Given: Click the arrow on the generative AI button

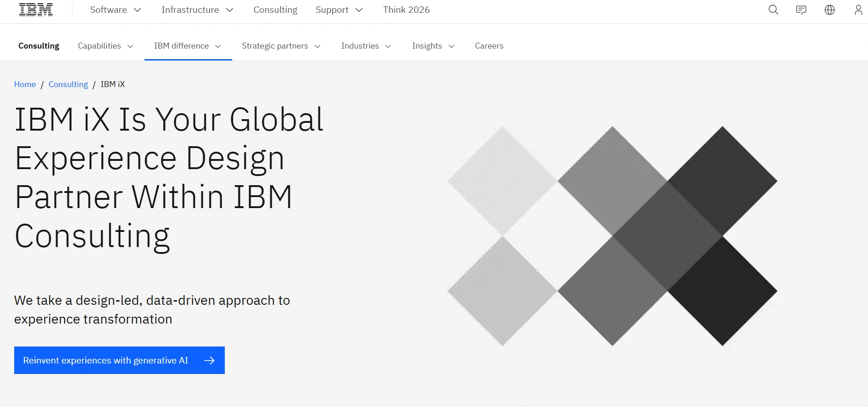Looking at the screenshot, I should (x=209, y=360).
